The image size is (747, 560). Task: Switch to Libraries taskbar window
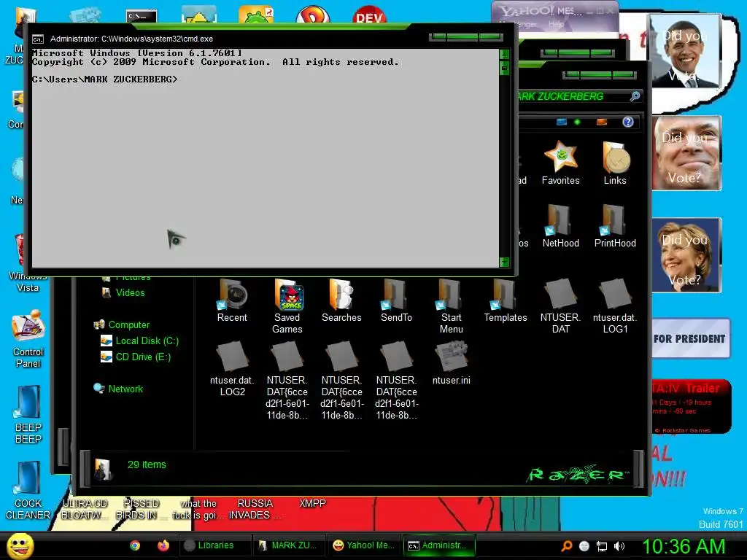pos(215,545)
